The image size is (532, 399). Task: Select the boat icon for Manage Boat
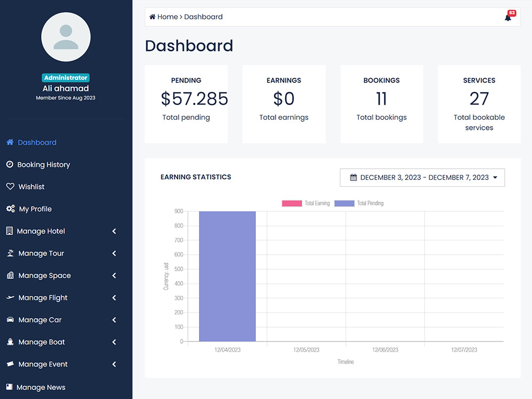coord(10,342)
